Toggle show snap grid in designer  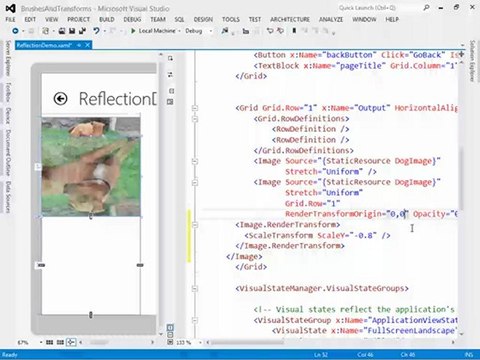[49, 342]
